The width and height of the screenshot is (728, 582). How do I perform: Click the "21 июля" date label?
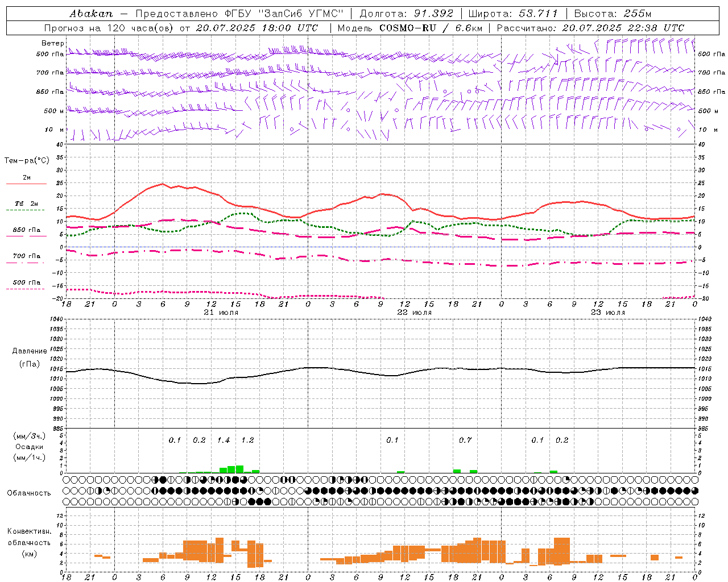(221, 313)
